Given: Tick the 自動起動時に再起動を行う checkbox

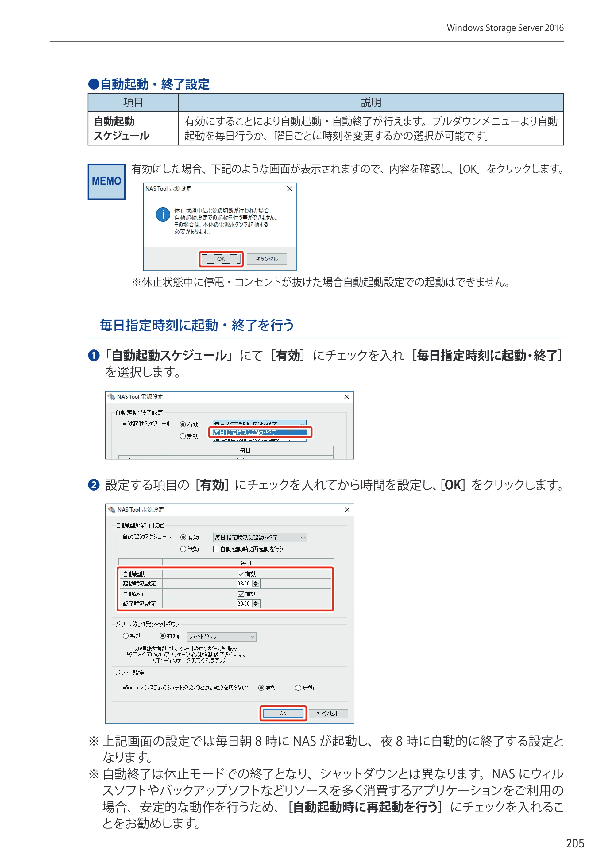Looking at the screenshot, I should click(x=216, y=549).
